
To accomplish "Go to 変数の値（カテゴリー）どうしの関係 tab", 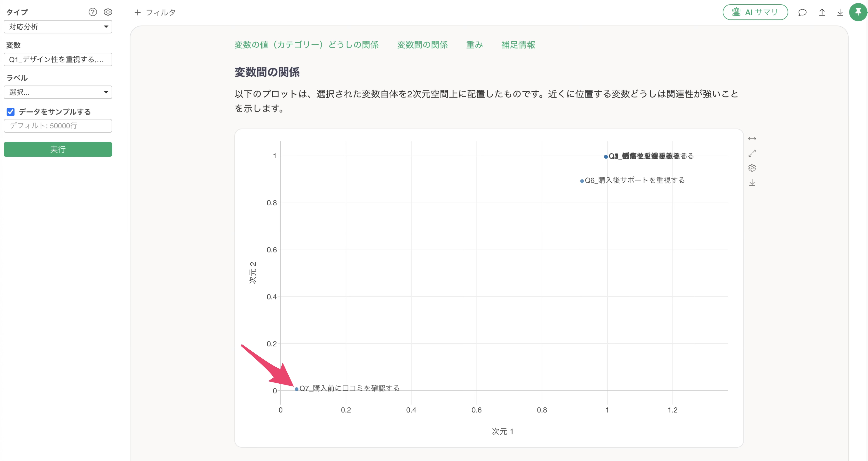I will pyautogui.click(x=306, y=45).
